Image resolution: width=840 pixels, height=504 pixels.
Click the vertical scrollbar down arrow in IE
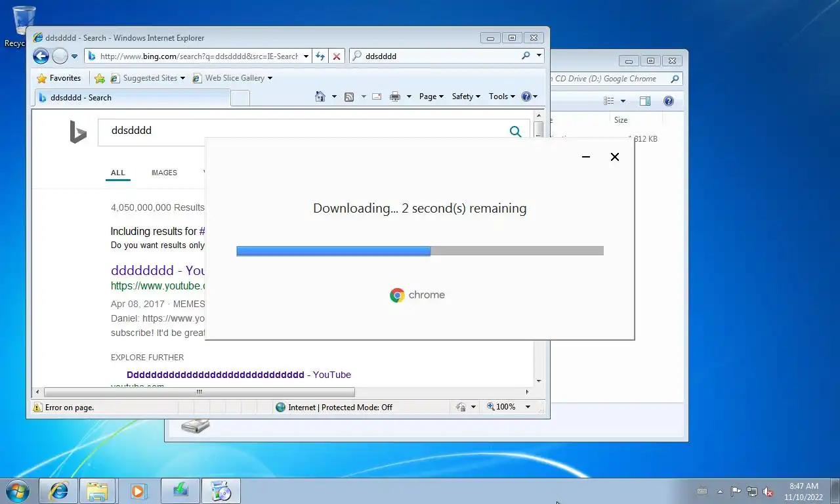point(539,381)
